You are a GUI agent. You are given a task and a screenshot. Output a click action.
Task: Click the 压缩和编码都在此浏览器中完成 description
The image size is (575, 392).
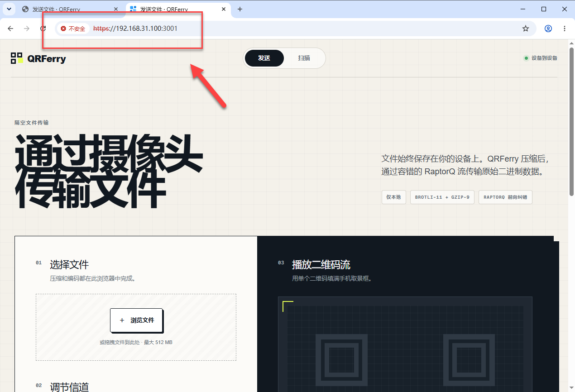93,278
